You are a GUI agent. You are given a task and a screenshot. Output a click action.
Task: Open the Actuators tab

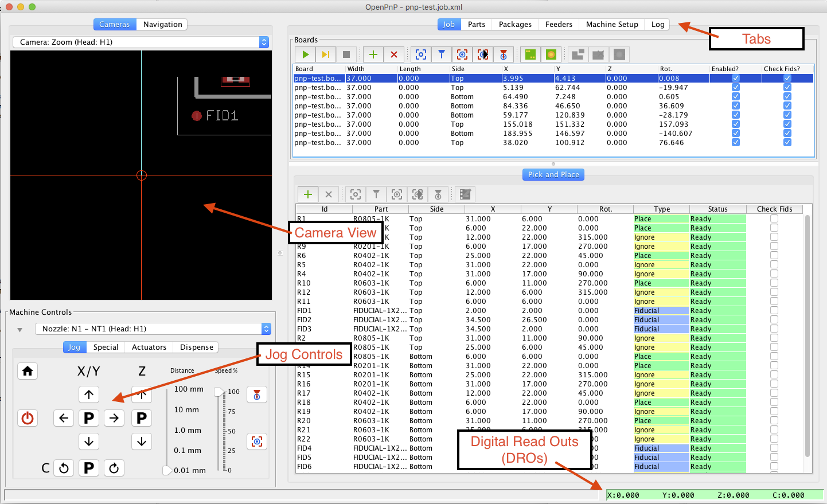pos(149,347)
